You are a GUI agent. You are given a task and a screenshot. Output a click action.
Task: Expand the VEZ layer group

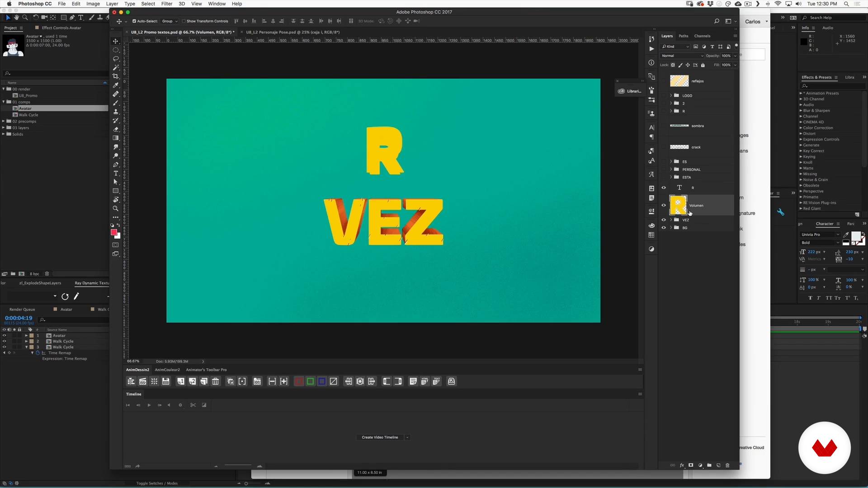pos(671,220)
